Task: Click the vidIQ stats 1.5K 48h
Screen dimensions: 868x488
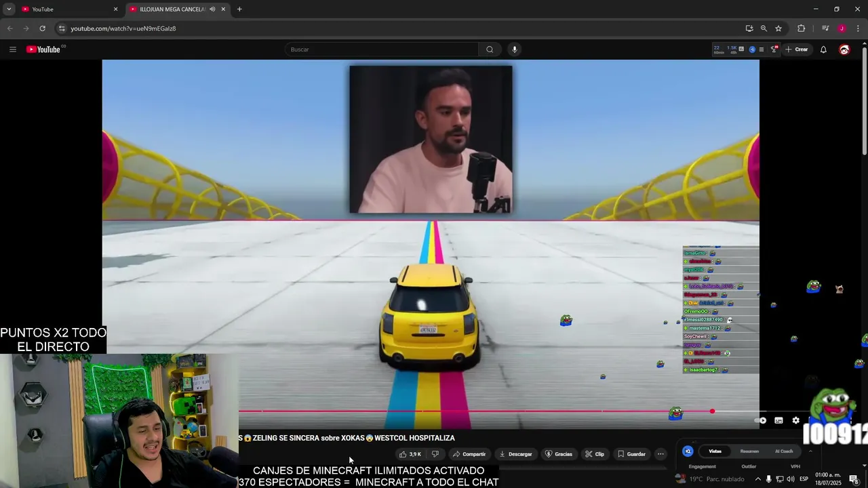Action: pyautogui.click(x=732, y=49)
